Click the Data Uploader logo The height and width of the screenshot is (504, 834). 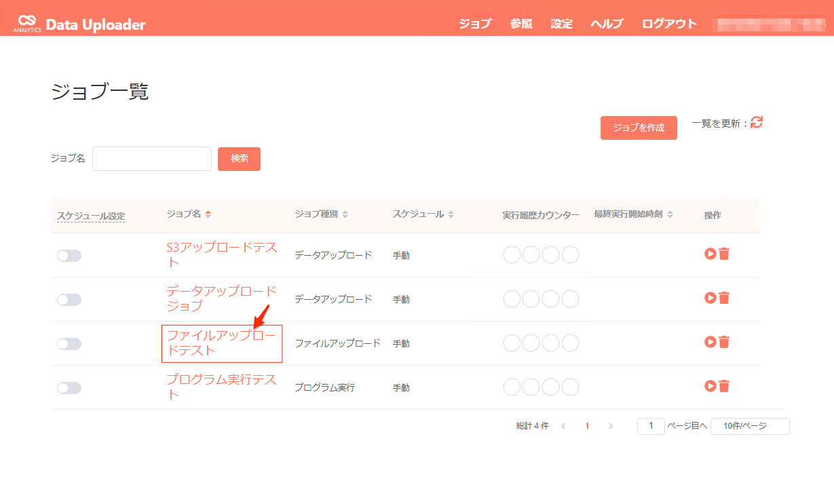click(x=79, y=24)
